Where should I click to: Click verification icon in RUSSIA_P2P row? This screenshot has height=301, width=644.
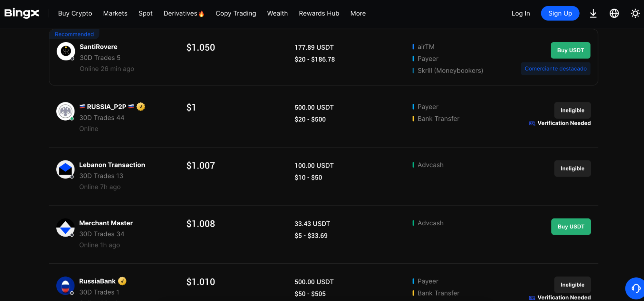(x=532, y=123)
